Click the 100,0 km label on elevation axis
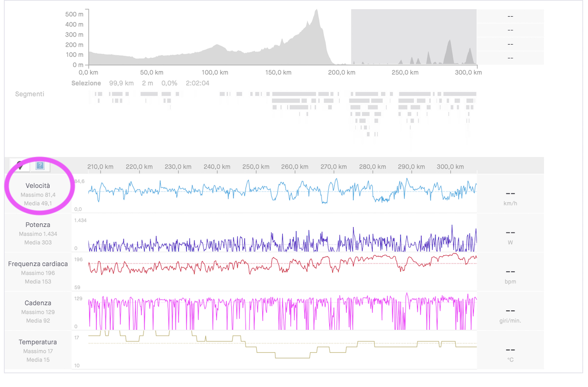This screenshot has height=387, width=588. tap(215, 73)
